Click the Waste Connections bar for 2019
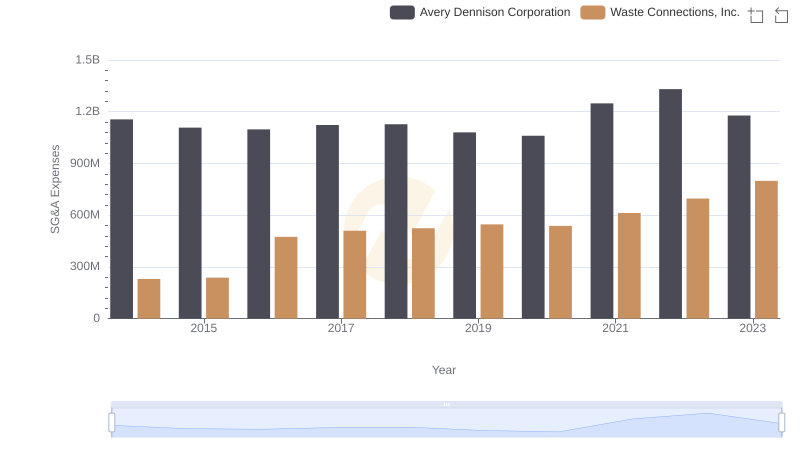This screenshot has width=800, height=461. click(x=492, y=271)
